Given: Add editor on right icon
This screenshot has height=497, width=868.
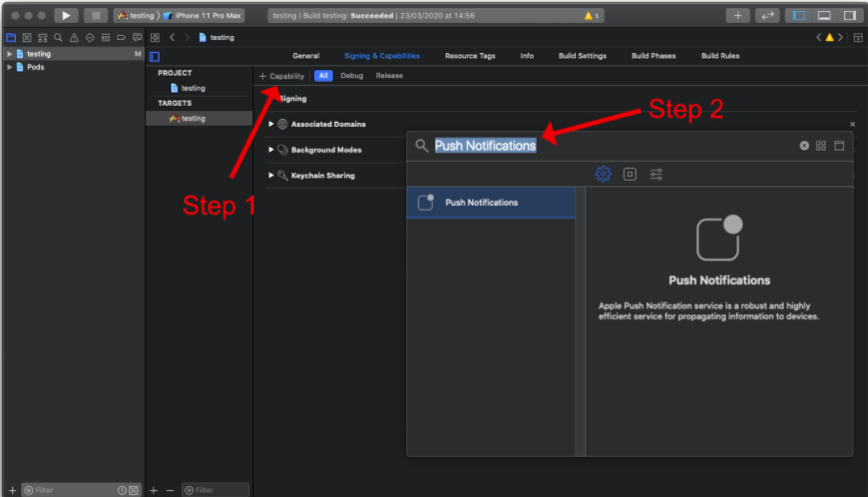Looking at the screenshot, I should click(858, 38).
